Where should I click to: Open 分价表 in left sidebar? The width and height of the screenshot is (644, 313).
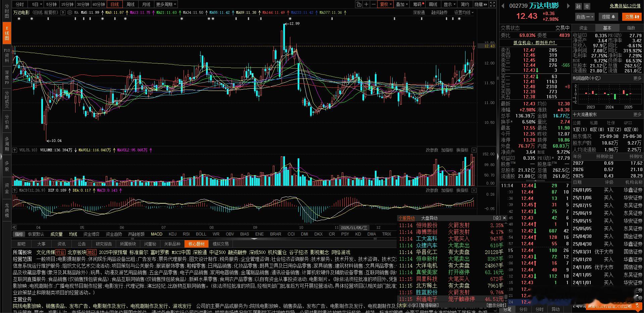click(7, 122)
